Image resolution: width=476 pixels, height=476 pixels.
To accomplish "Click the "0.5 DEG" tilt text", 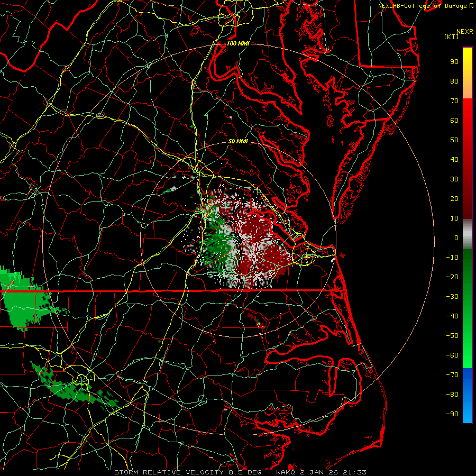I will [x=245, y=472].
